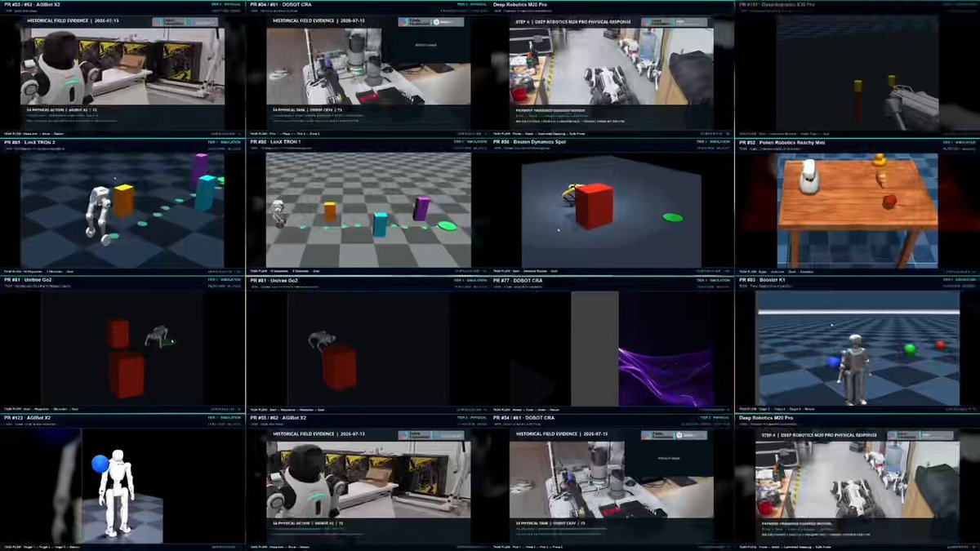Click the 'PR #123 · AGIBot X2' tile title
Image resolution: width=980 pixels, height=551 pixels.
pos(33,418)
